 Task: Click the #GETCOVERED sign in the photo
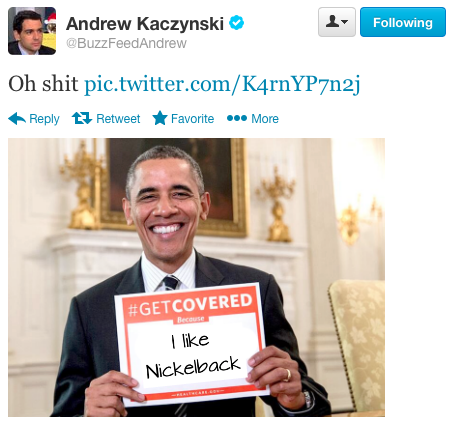point(192,345)
